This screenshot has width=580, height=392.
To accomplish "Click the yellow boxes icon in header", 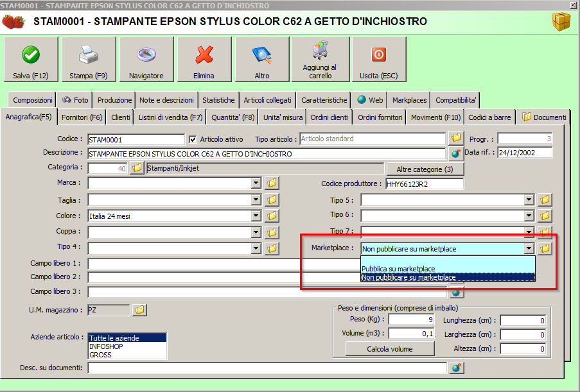I will (561, 21).
